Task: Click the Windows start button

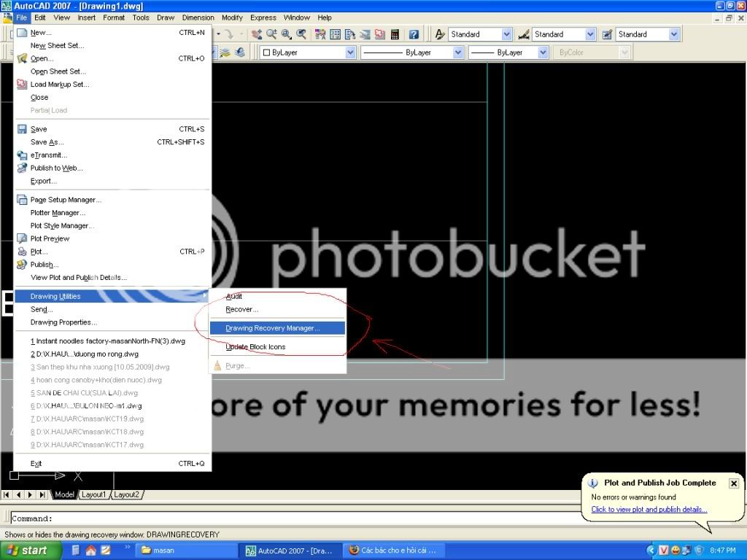Action: click(31, 551)
